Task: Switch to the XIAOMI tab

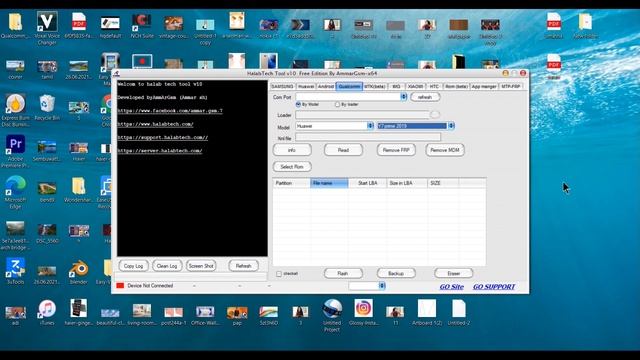Action: pos(416,87)
